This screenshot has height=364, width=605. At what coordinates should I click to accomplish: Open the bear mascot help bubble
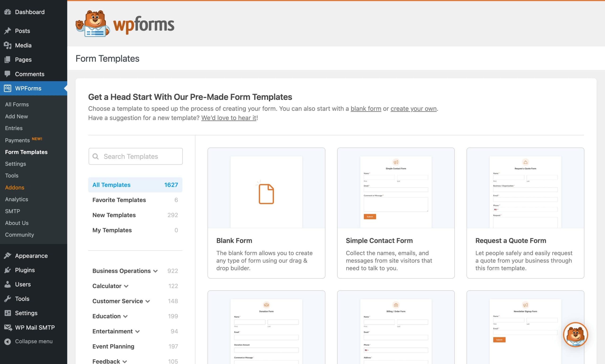coord(575,334)
